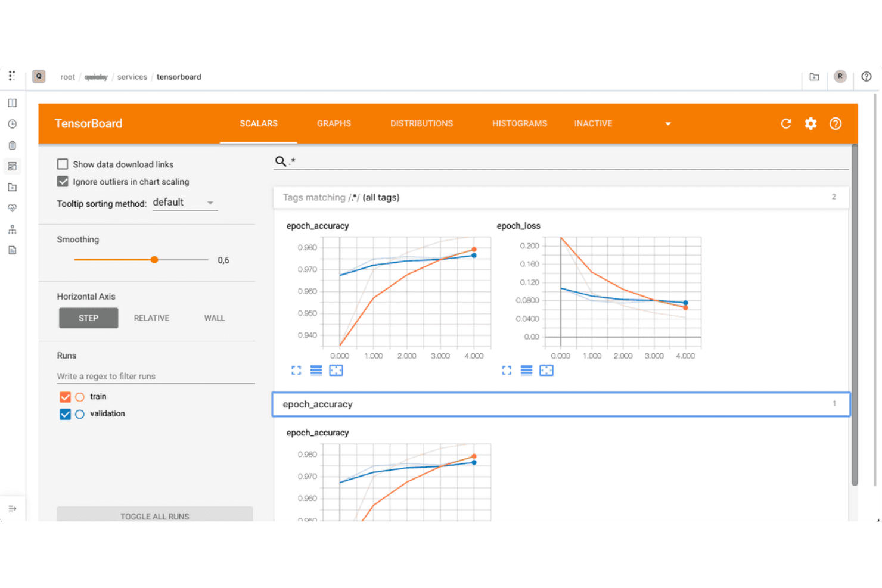Click the vertical scrollbar in TensorBoard pane
Viewport: 882px width, 588px height.
[x=854, y=316]
